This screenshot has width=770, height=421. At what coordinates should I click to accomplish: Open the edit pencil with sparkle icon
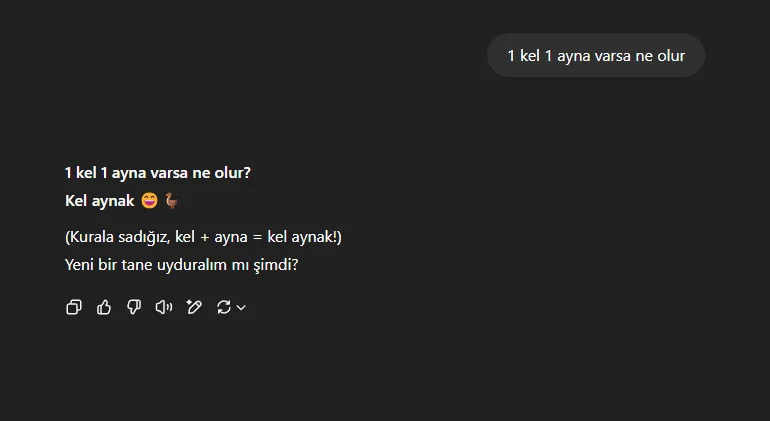(x=194, y=307)
